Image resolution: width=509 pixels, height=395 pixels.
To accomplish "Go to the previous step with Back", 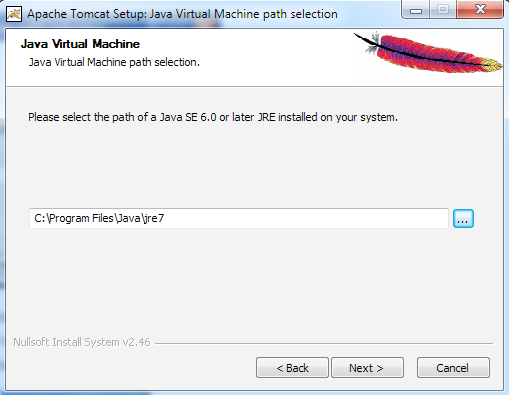I will 292,368.
